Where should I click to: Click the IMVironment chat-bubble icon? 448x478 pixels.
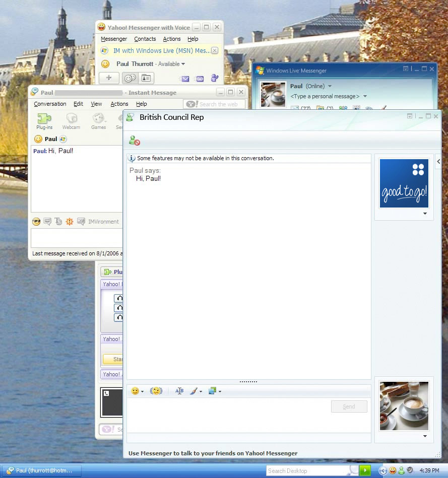point(81,221)
